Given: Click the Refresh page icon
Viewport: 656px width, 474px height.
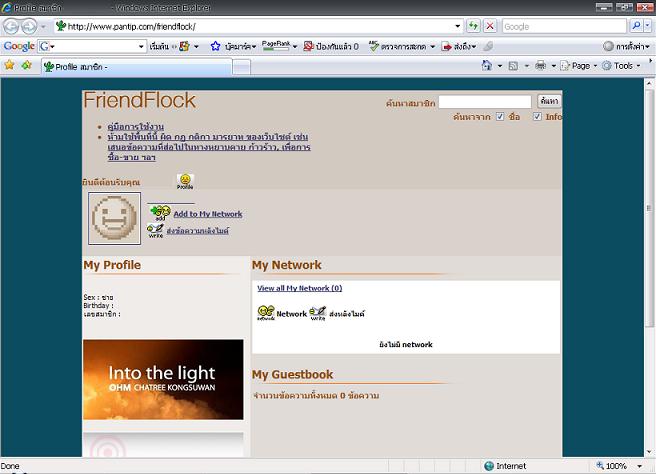Looking at the screenshot, I should [x=473, y=26].
